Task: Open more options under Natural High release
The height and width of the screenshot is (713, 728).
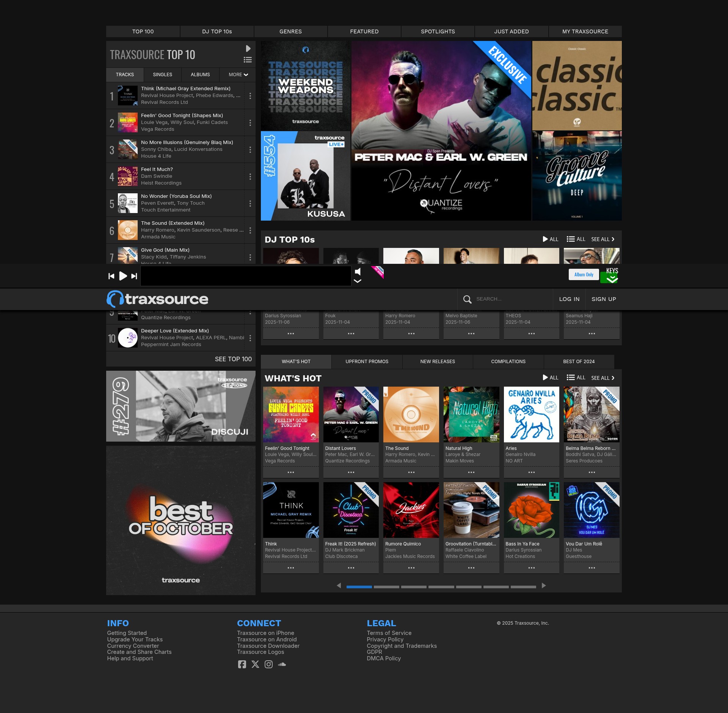Action: click(471, 472)
